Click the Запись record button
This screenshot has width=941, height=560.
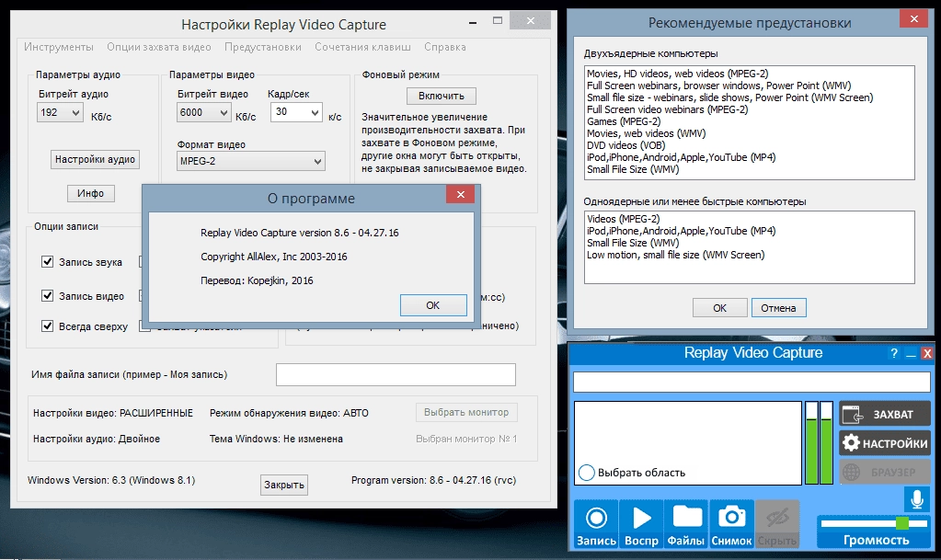click(x=596, y=523)
